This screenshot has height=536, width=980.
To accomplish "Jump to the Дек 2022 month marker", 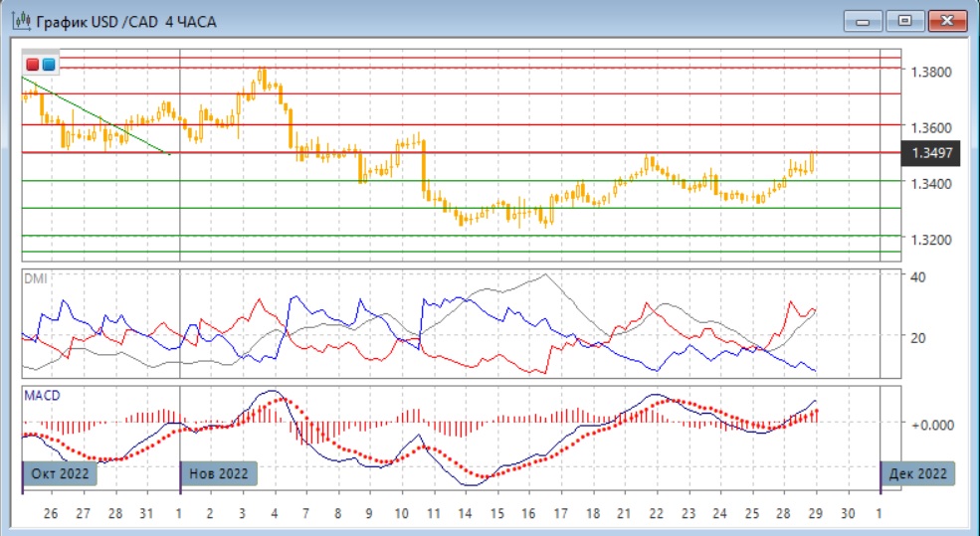I will tap(919, 473).
